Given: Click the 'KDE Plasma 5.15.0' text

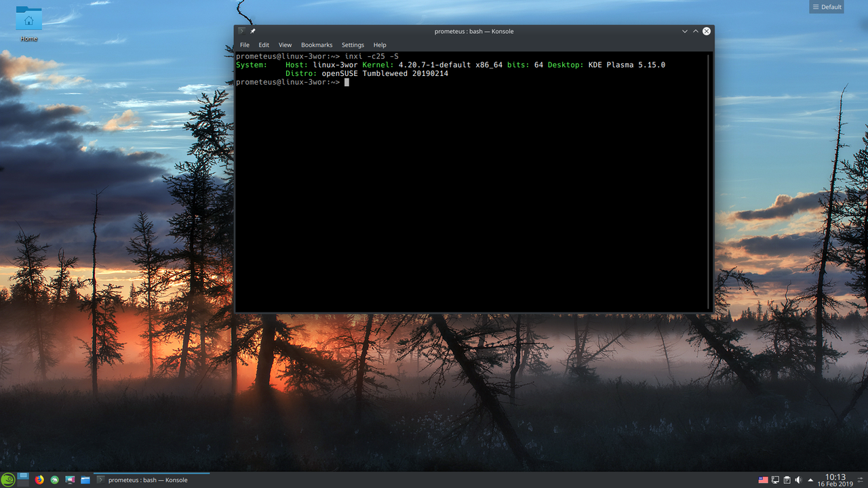Looking at the screenshot, I should [x=627, y=65].
